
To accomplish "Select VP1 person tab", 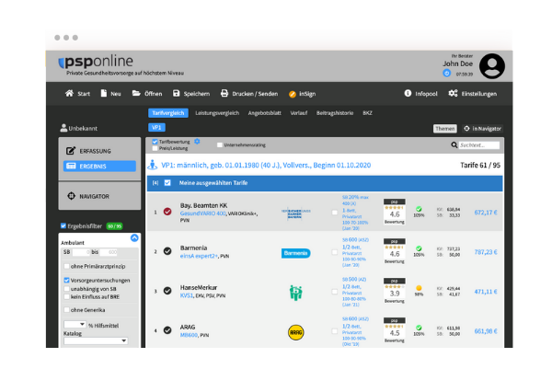I will [x=156, y=128].
